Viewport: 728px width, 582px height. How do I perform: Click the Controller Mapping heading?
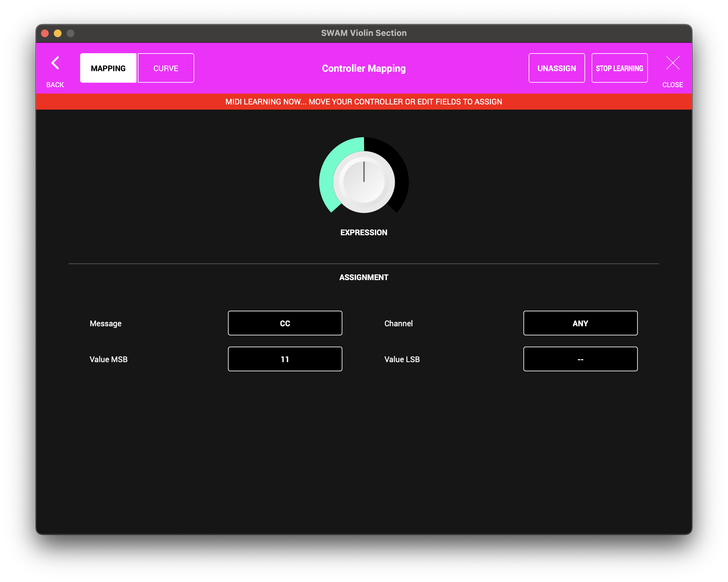click(x=364, y=68)
